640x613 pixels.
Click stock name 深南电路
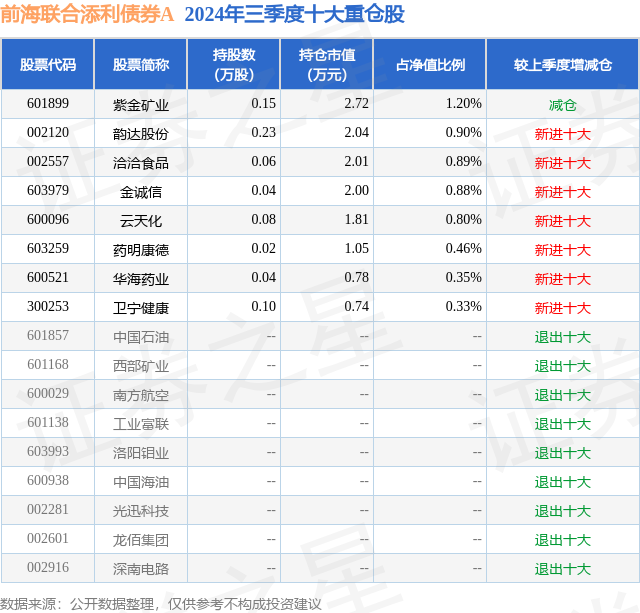pyautogui.click(x=141, y=569)
